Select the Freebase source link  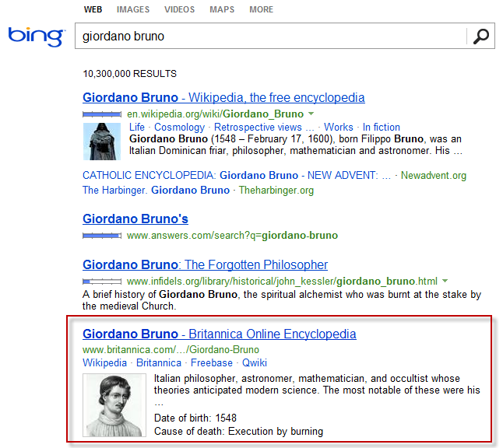(212, 362)
